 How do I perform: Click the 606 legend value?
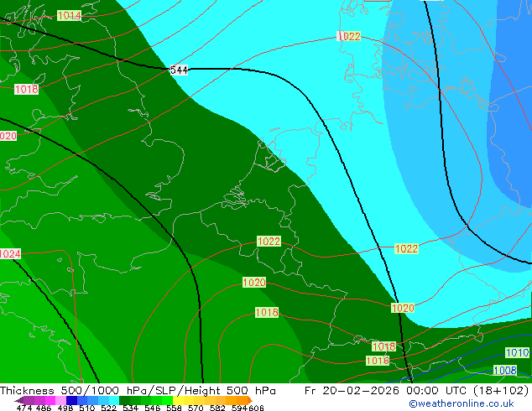point(256,408)
